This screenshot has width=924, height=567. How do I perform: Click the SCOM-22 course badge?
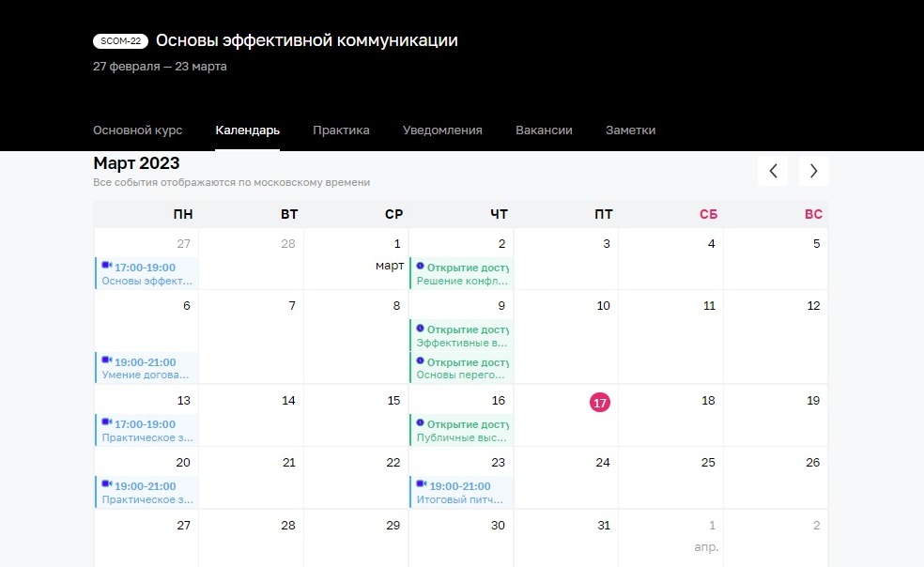[120, 40]
